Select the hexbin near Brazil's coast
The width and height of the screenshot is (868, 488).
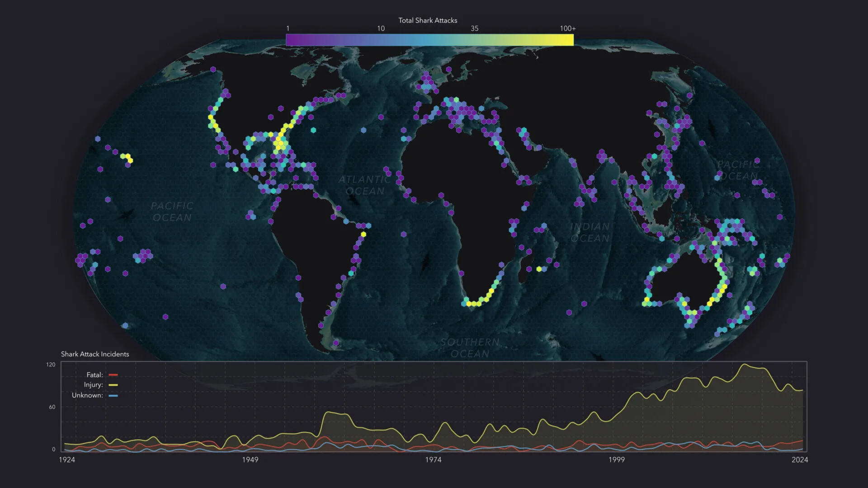click(364, 235)
